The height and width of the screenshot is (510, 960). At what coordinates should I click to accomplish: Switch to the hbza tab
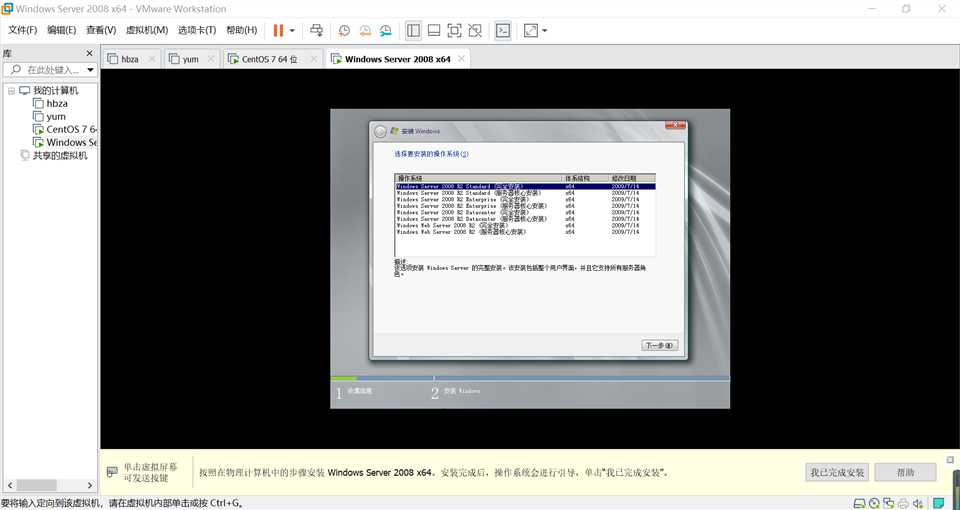coord(130,59)
